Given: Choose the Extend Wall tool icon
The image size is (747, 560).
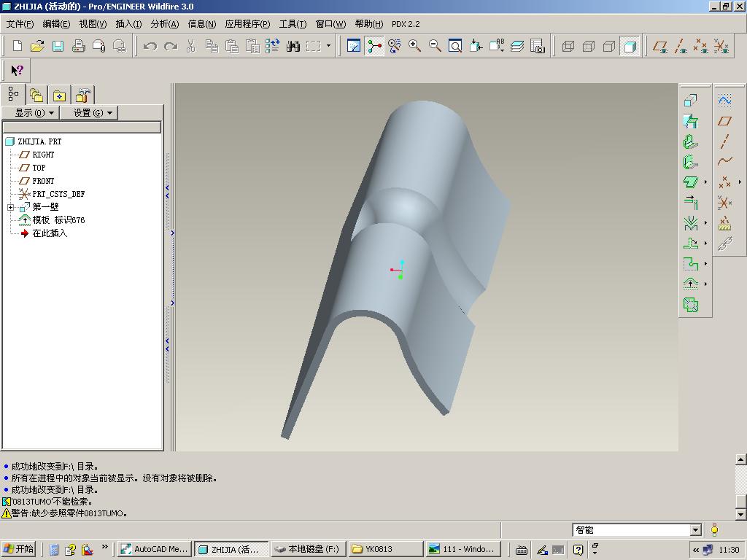Looking at the screenshot, I should (690, 203).
